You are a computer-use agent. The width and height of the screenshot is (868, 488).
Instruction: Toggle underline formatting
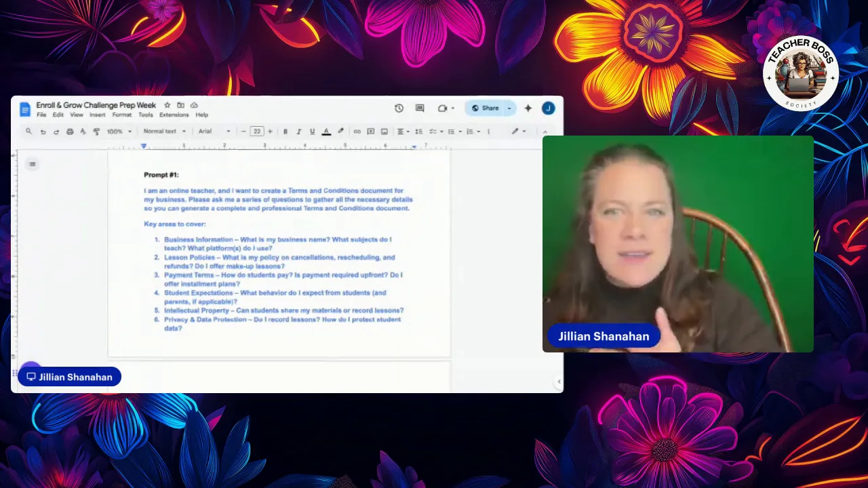tap(312, 131)
